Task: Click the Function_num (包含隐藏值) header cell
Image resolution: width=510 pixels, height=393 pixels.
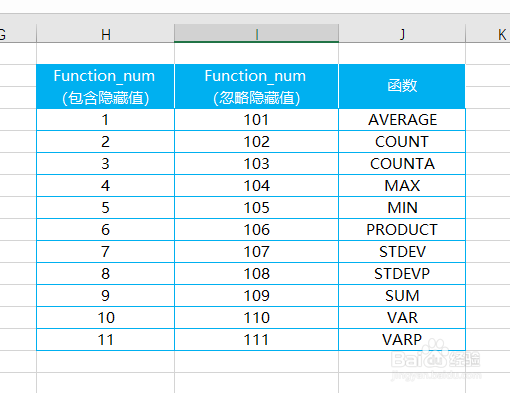Action: (105, 86)
